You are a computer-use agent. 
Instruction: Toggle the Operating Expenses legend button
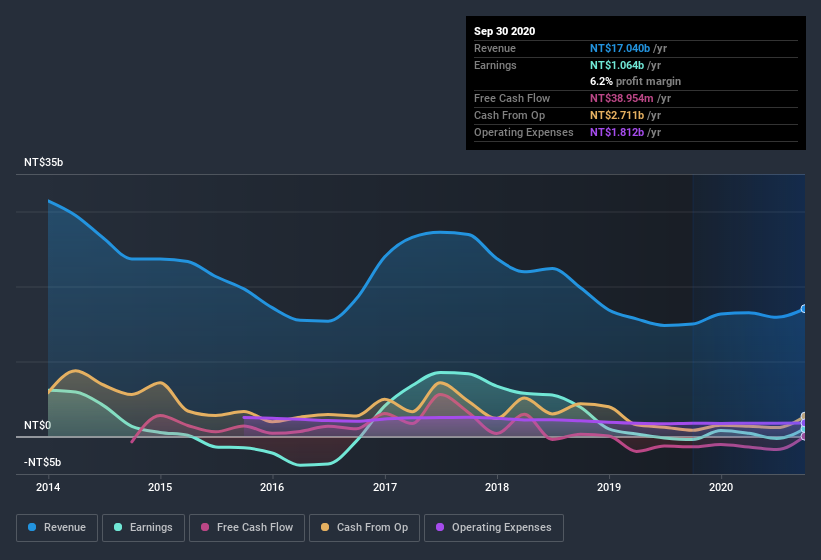494,528
